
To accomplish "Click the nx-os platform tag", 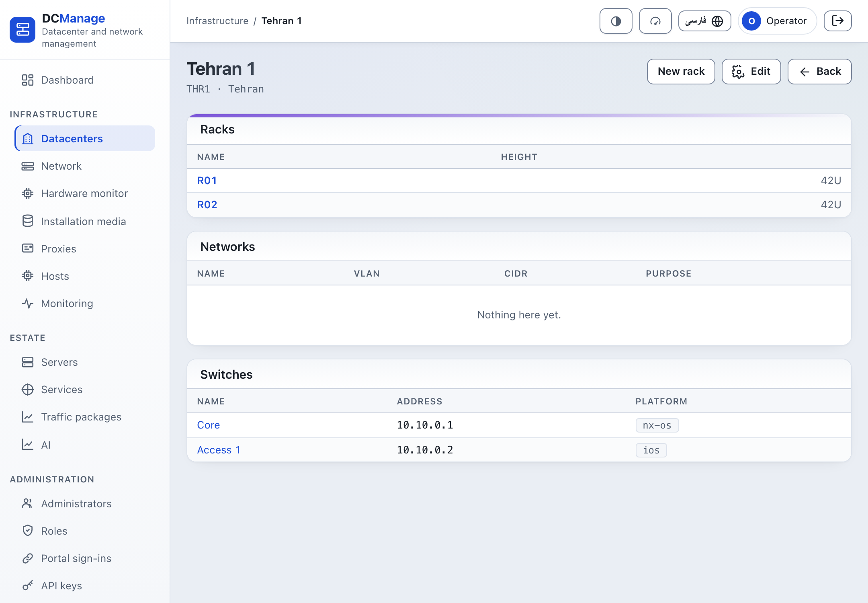I will [x=657, y=425].
